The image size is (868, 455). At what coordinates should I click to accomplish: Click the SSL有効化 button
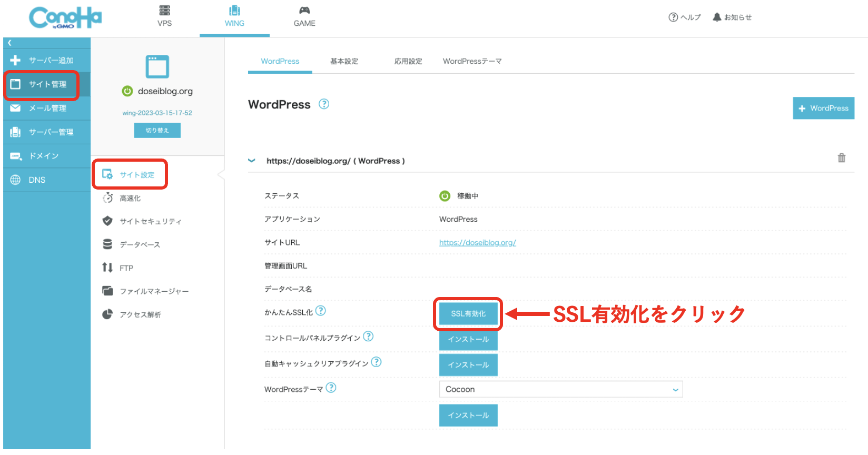468,313
